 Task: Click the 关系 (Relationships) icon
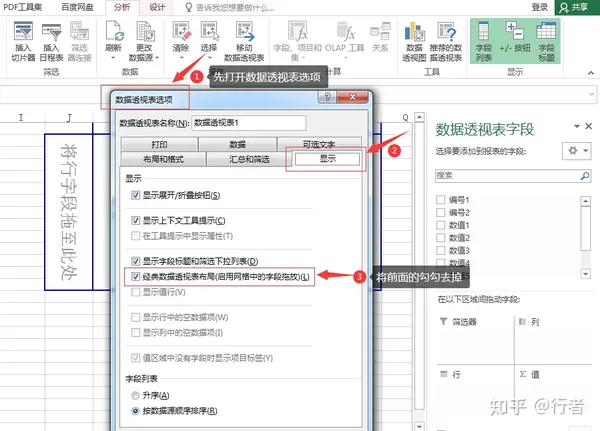pos(380,31)
